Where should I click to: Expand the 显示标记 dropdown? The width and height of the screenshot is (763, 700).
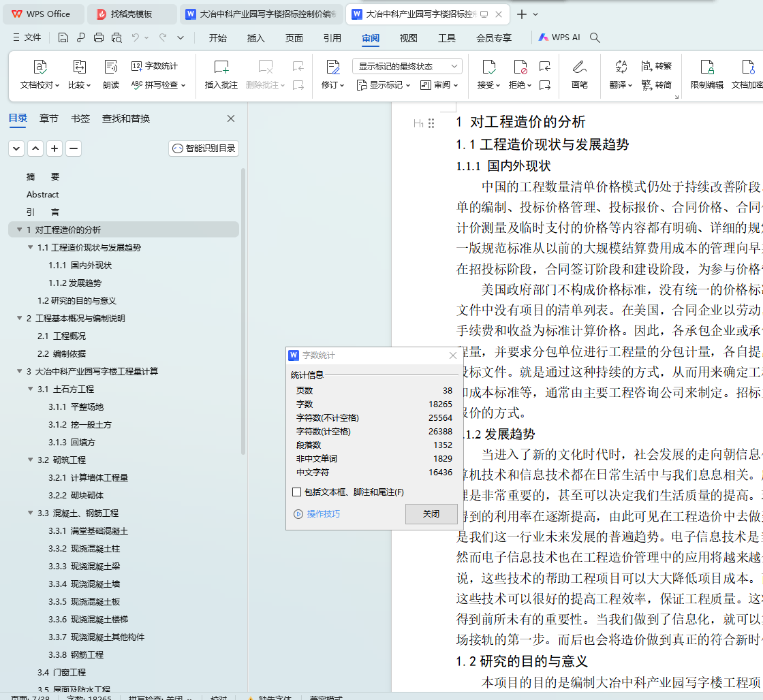[384, 85]
